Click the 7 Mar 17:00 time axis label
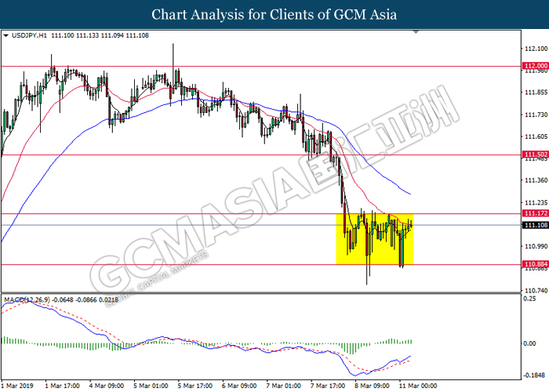 click(x=328, y=386)
